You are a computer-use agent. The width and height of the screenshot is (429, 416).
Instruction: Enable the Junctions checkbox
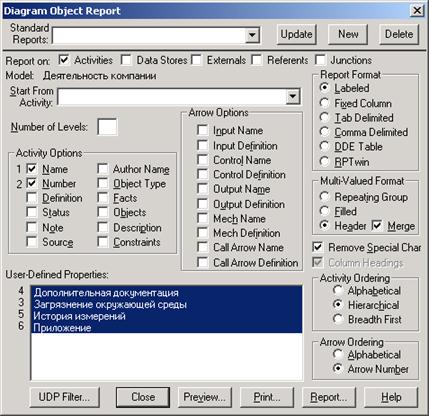(x=320, y=60)
